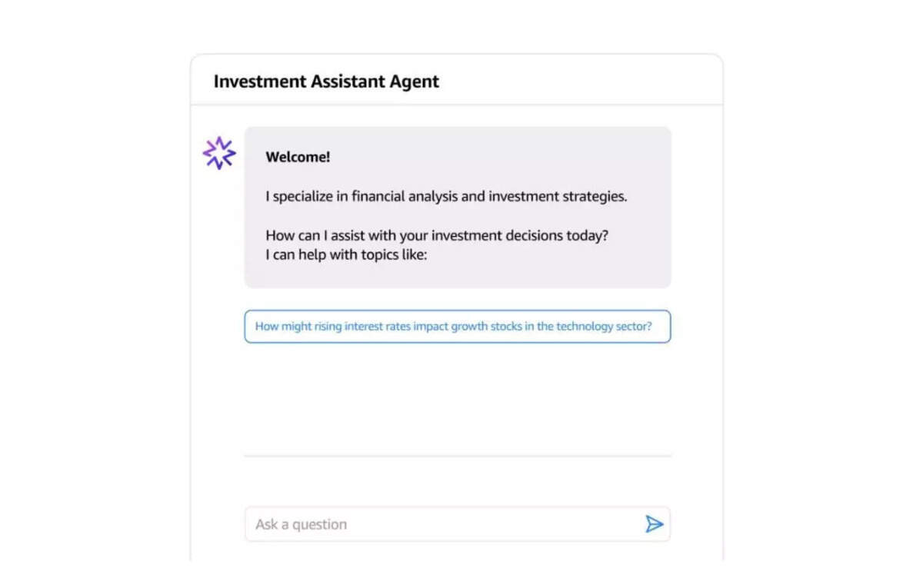Click the 'Ask a question' placeholder text
The image size is (923, 588).
[x=301, y=524]
